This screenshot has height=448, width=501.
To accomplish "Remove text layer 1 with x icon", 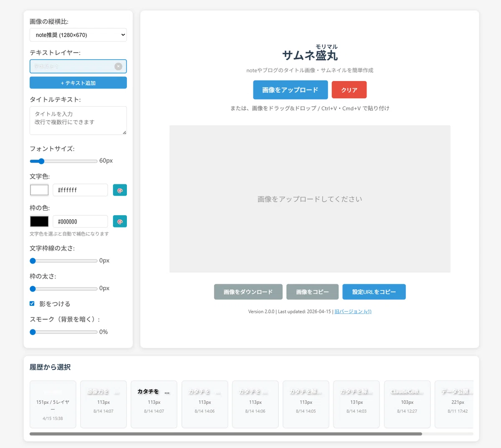I will pos(118,66).
